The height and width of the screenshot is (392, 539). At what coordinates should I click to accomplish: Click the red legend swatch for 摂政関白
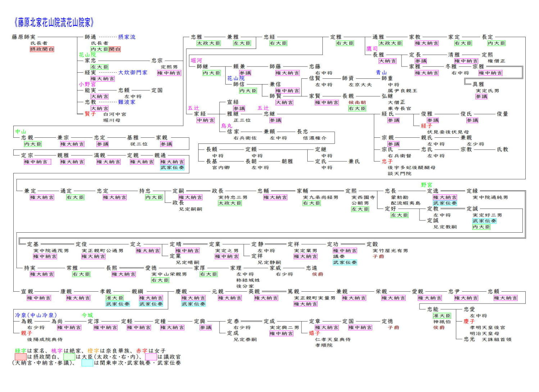point(21,357)
